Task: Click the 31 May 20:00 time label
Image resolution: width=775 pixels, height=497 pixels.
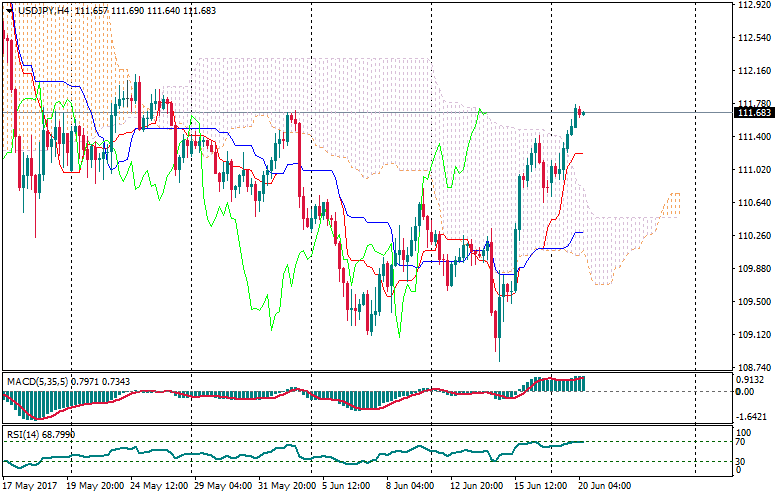Action: (287, 486)
